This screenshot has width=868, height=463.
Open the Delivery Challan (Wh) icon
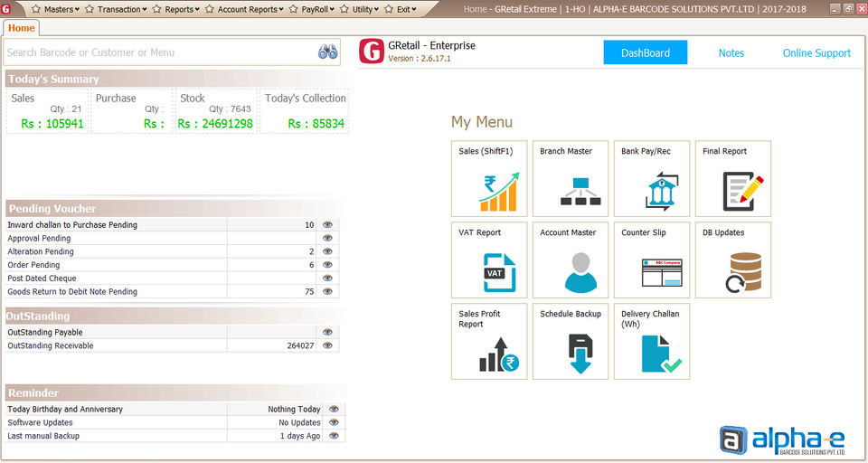662,354
